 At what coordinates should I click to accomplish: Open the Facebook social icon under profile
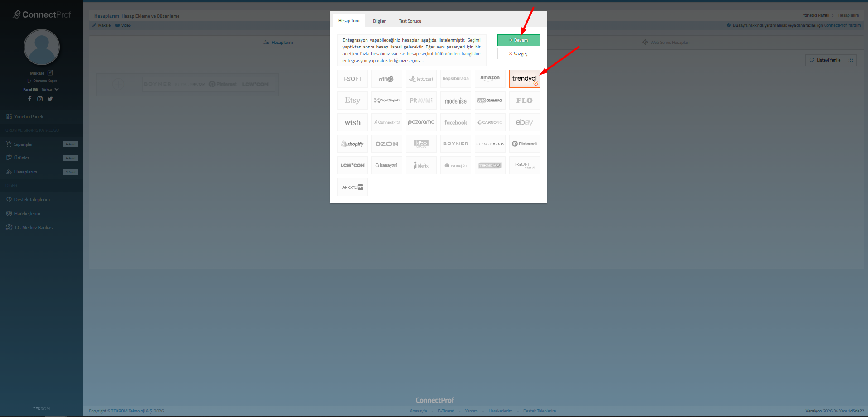30,99
